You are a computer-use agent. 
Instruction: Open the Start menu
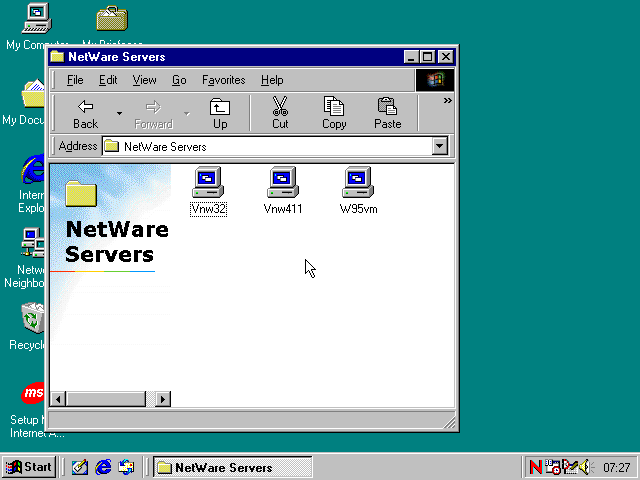29,467
